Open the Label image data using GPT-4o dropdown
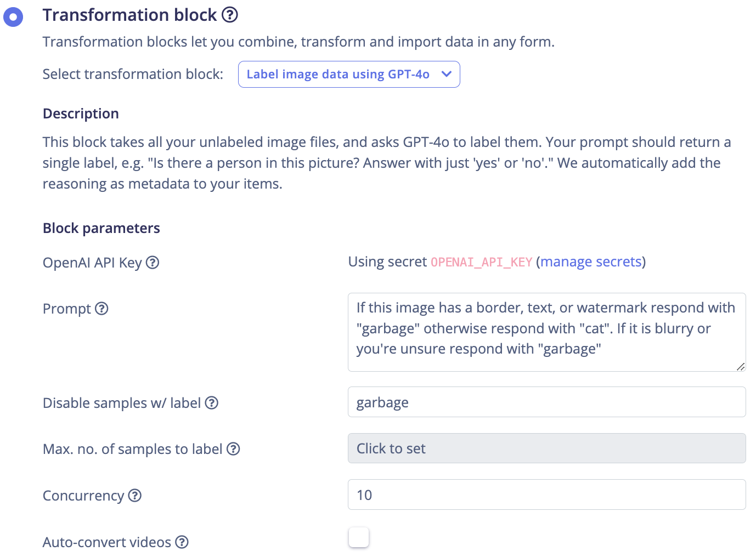Screen dimensions: 756x557 tap(349, 75)
